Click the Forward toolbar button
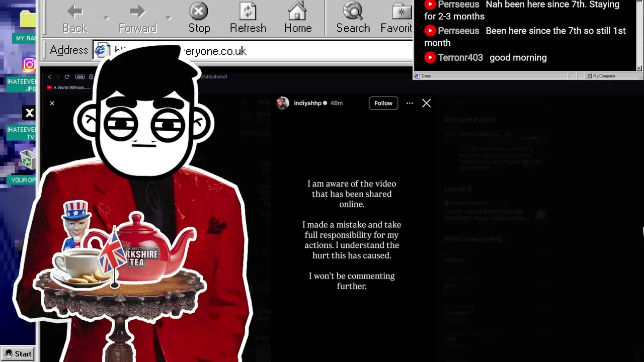Screen dimensions: 644x362 137,19
